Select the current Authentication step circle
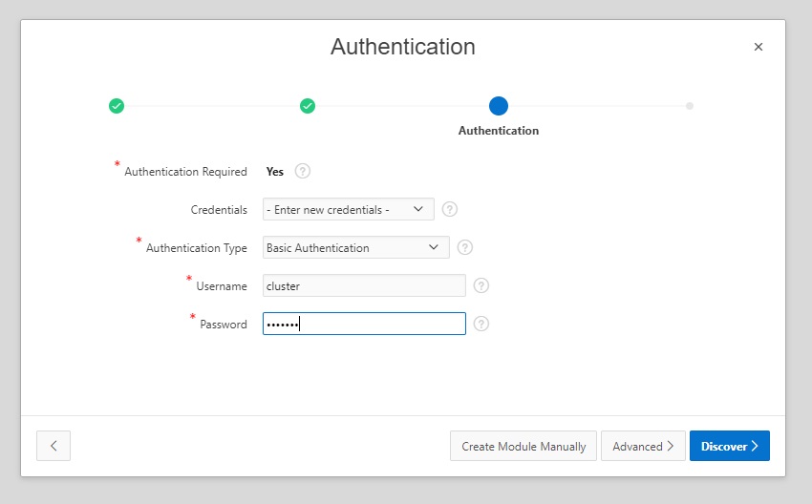The height and width of the screenshot is (504, 812). [x=498, y=106]
